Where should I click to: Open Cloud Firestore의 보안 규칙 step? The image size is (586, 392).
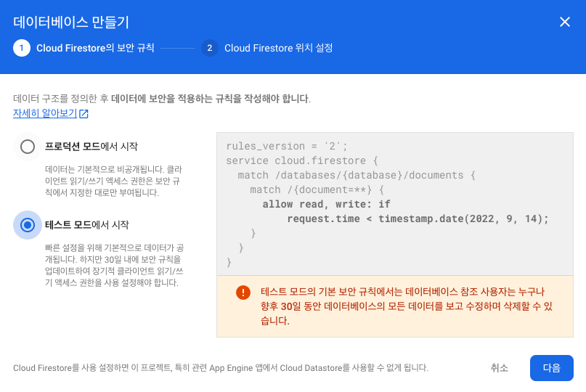95,48
